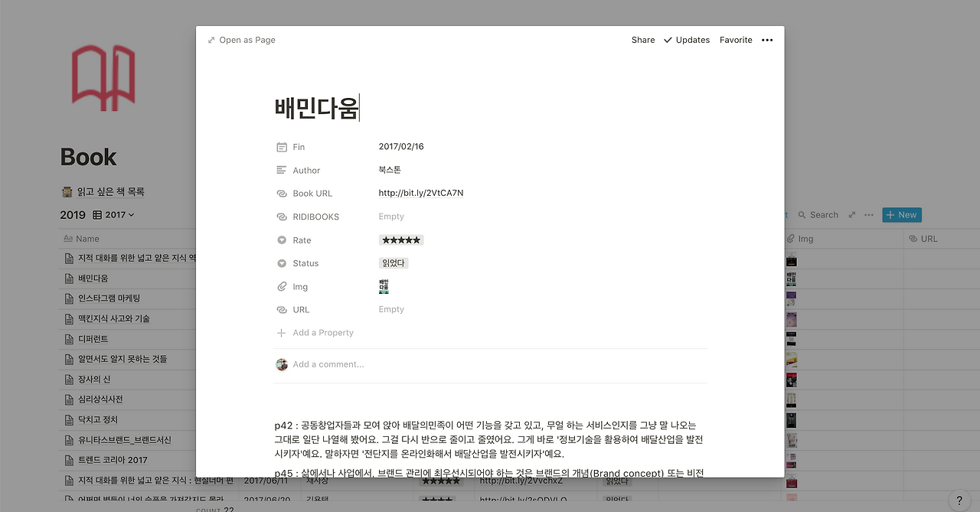
Task: Edit the Fin date 2017/02/16
Action: click(x=401, y=147)
